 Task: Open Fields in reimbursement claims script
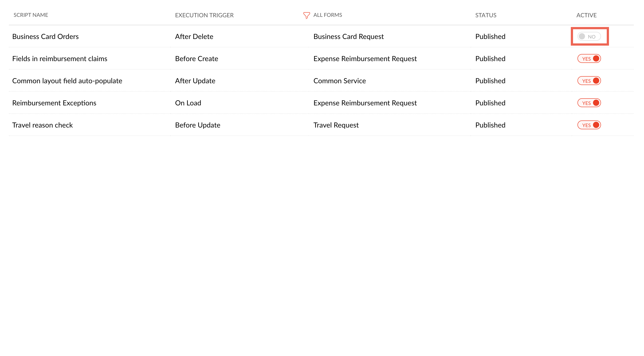[x=59, y=59]
